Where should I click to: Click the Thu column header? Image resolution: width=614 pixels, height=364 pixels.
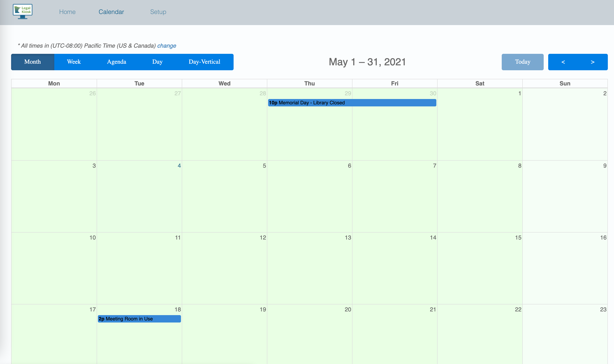point(310,83)
